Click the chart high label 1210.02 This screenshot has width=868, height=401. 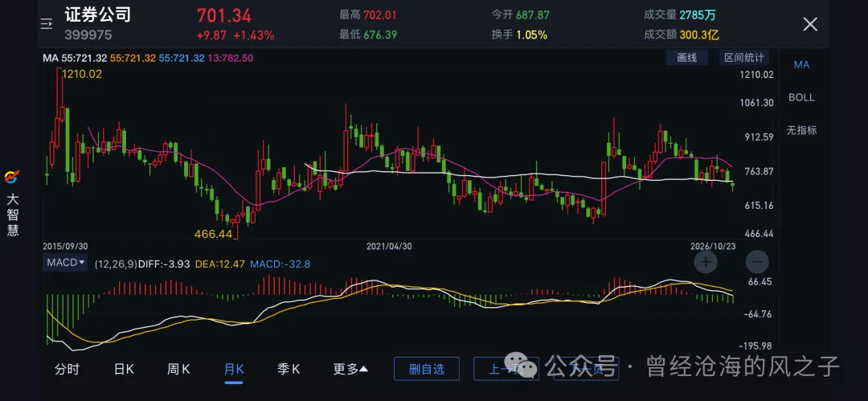(82, 74)
